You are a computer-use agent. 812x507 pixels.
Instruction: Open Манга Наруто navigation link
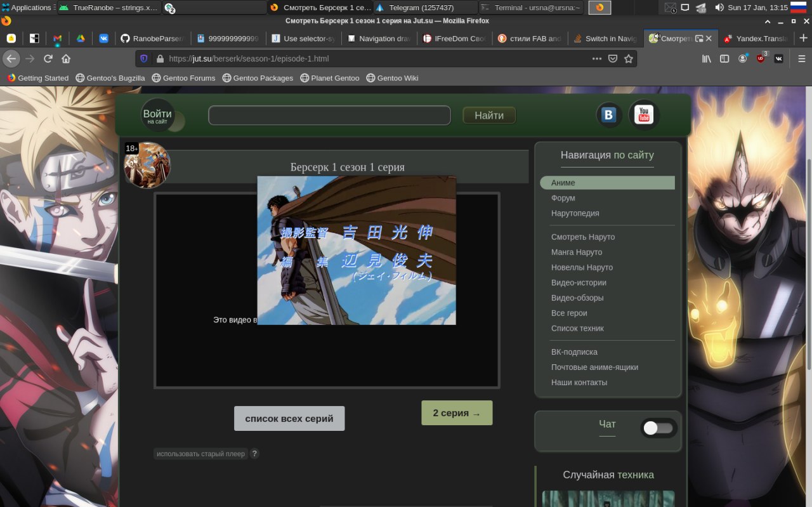[x=577, y=252]
